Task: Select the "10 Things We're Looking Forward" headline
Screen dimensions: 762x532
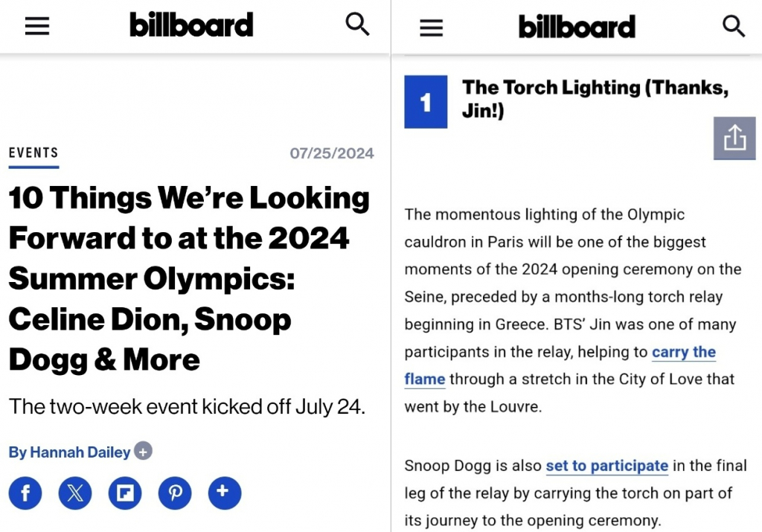Action: coord(189,278)
